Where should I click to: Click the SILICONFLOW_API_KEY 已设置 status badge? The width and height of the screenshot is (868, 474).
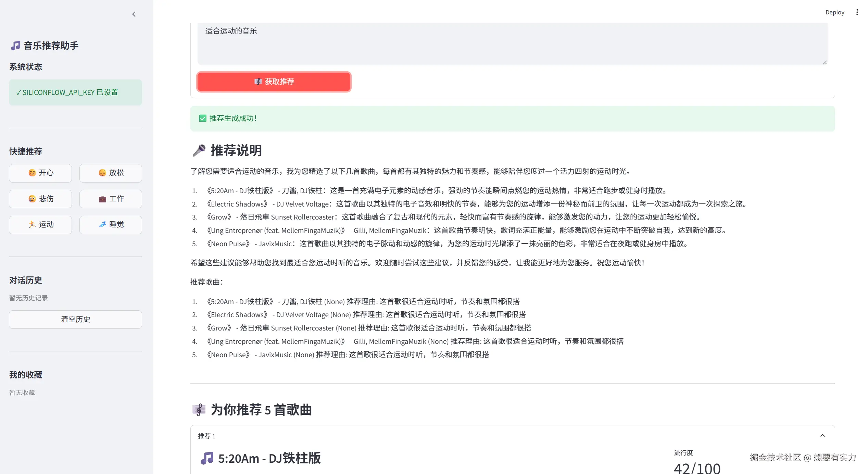75,92
